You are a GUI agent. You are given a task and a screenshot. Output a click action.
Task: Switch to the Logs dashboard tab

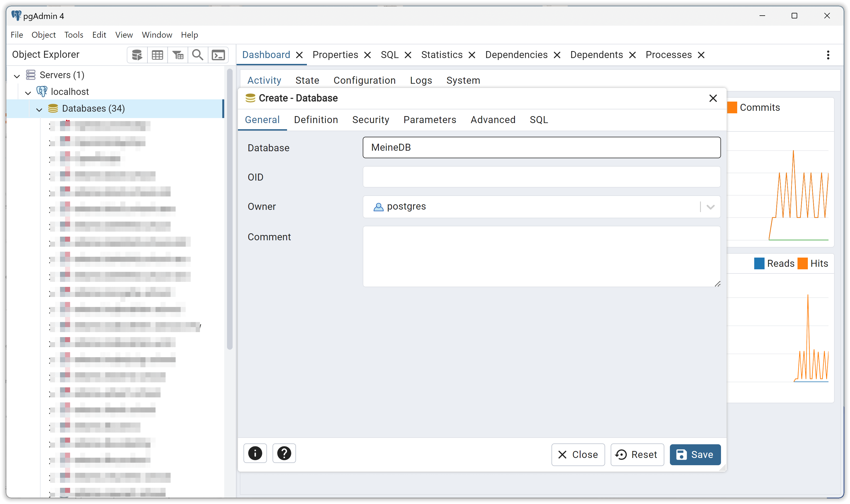coord(421,80)
